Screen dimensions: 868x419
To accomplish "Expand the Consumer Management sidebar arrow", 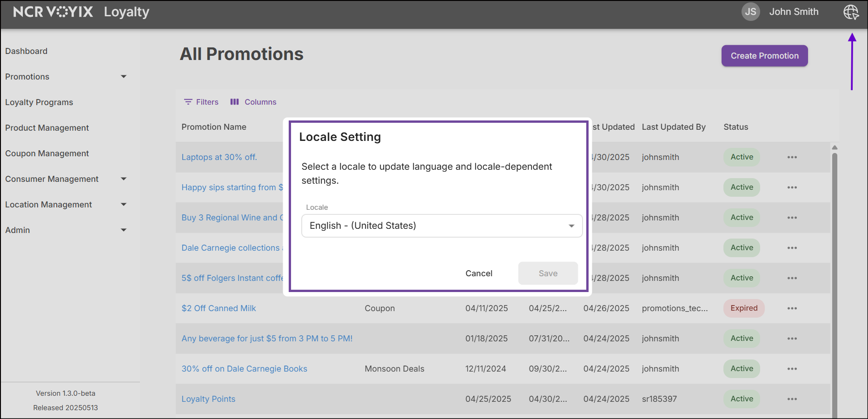I will click(x=124, y=179).
